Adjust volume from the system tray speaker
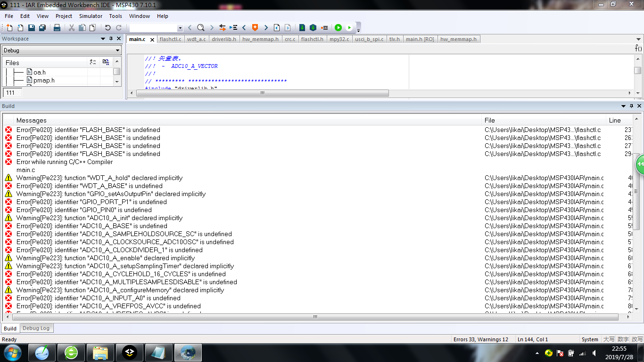 594,353
